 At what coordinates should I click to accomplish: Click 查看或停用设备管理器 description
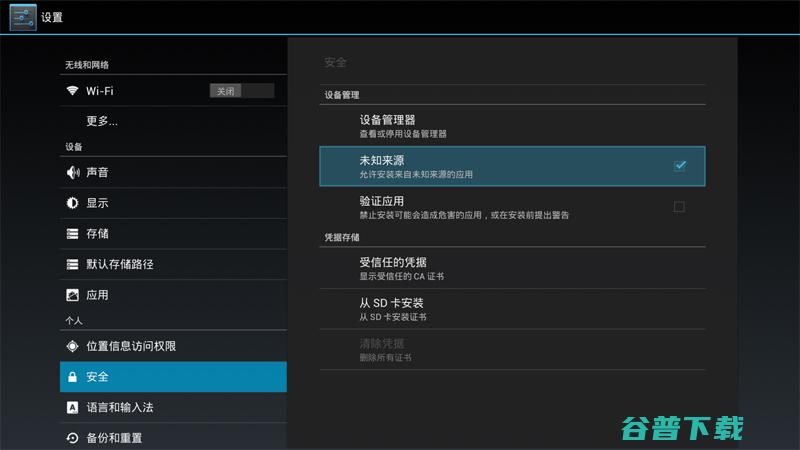tap(403, 134)
